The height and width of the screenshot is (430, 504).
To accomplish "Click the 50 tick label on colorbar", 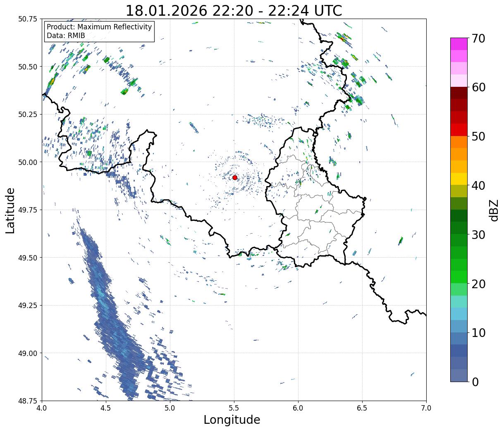I will [x=478, y=136].
